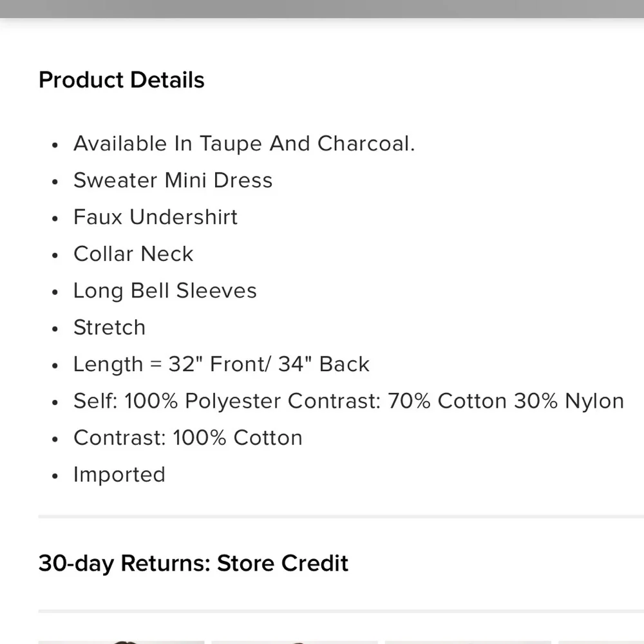Click the Imported bullet text

(x=119, y=474)
